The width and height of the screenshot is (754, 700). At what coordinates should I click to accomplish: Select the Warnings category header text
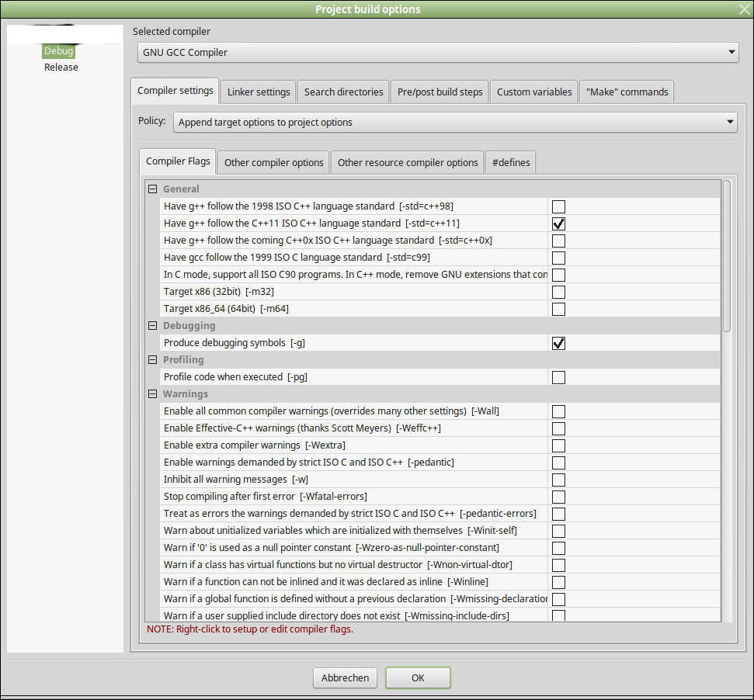tap(185, 394)
